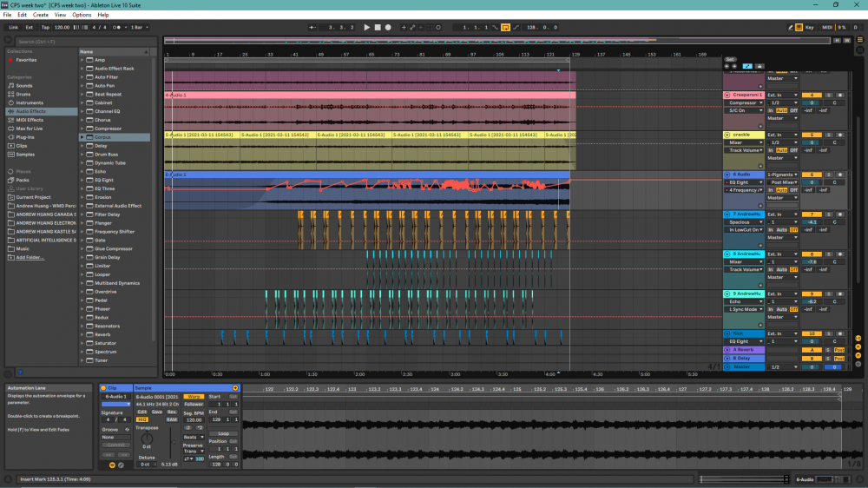Open the Beats warp mode dropdown
Image resolution: width=868 pixels, height=488 pixels.
point(193,437)
